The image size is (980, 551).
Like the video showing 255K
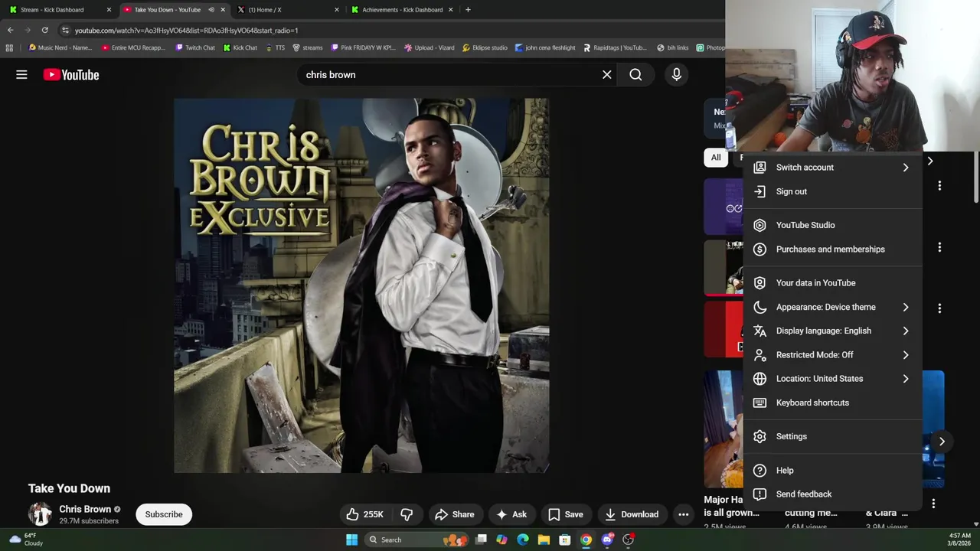(364, 514)
